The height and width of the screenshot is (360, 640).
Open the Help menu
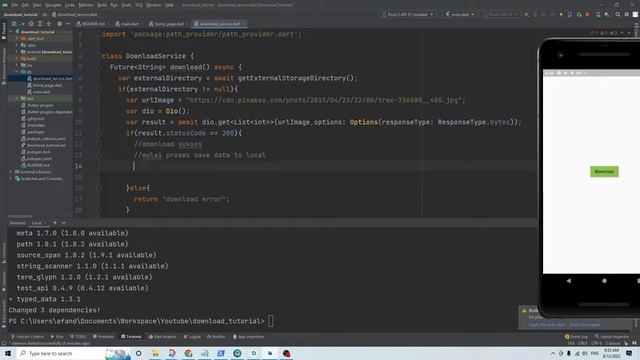pos(169,5)
